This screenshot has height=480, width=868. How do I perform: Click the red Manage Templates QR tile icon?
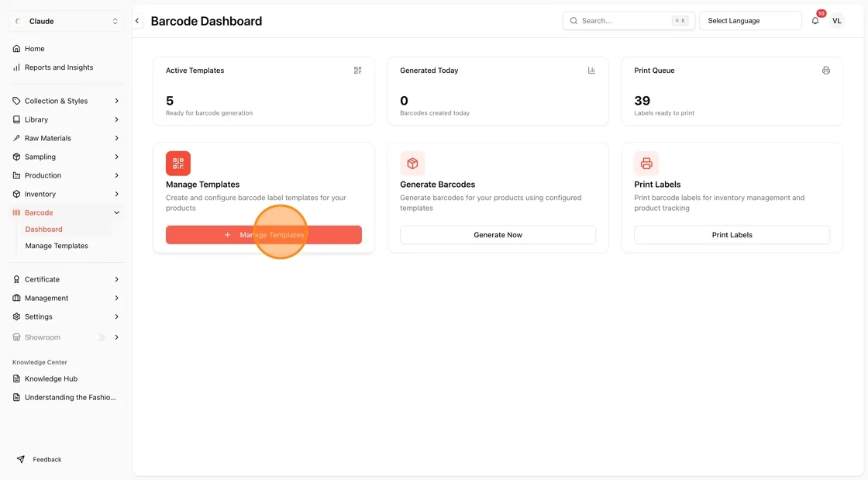tap(178, 164)
